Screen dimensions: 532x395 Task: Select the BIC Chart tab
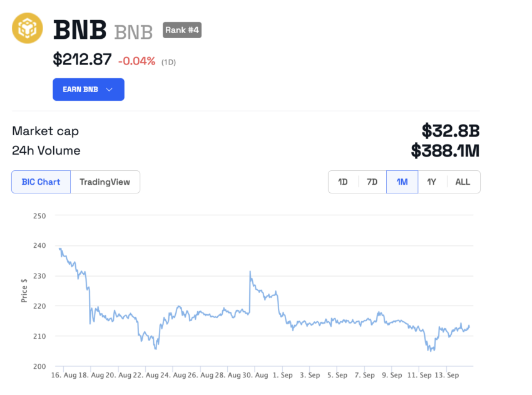coord(40,182)
